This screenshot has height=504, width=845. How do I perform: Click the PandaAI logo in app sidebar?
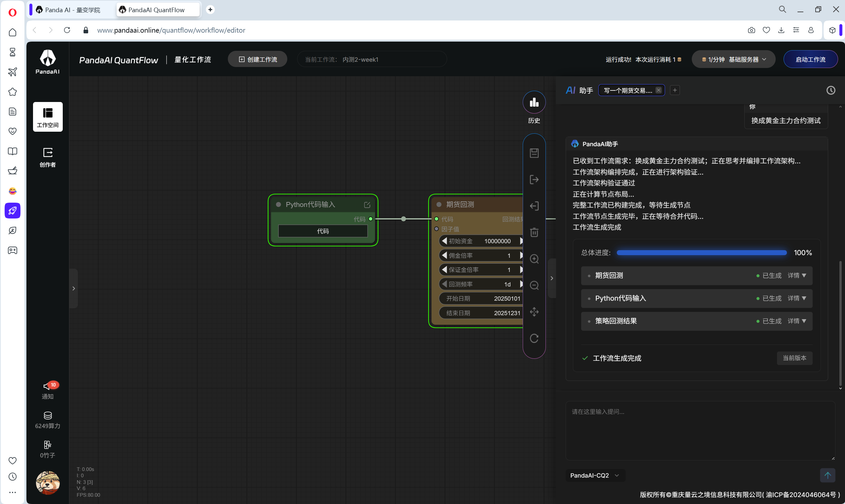[48, 62]
